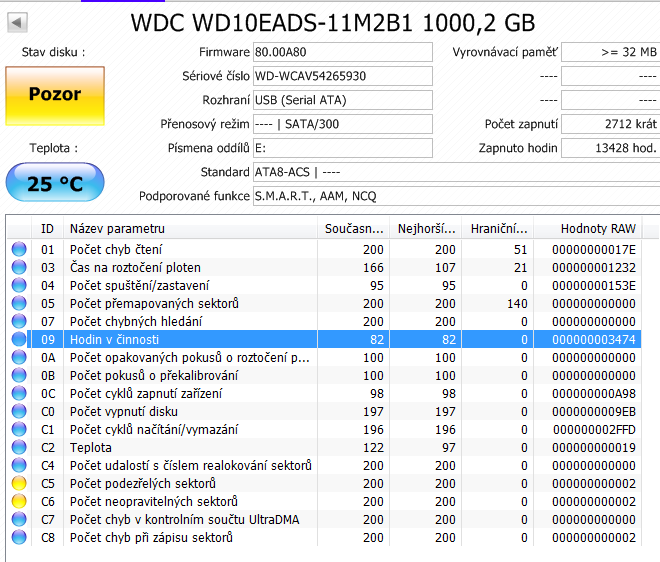Click blue status icon for Počet chybných hledání
This screenshot has height=562, width=660.
pos(19,321)
